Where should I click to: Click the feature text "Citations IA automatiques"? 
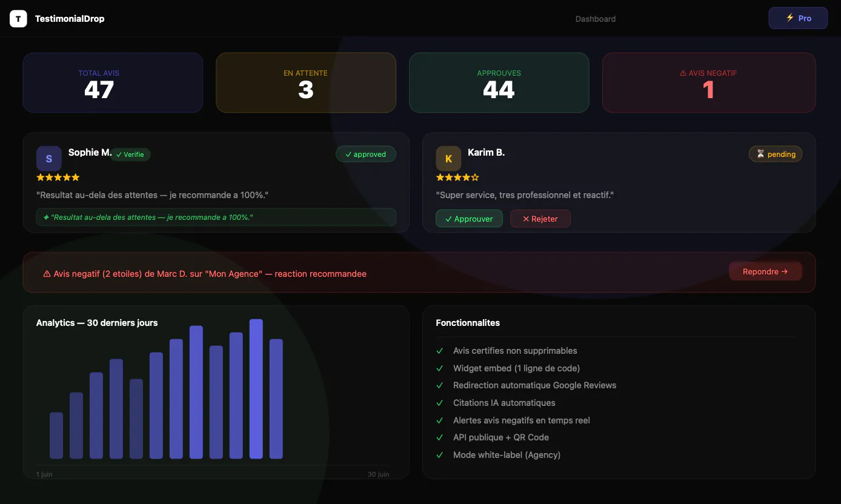504,403
